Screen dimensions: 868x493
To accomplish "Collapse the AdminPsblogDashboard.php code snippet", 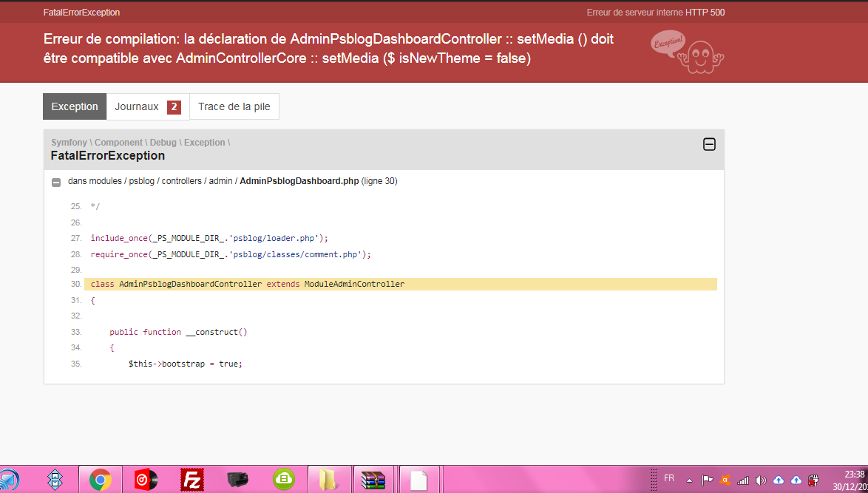I will (56, 182).
